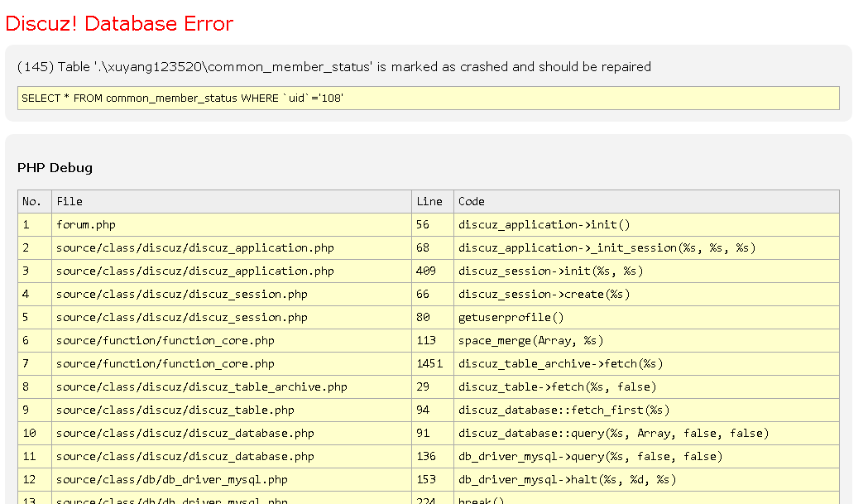This screenshot has width=868, height=504.
Task: Click 'discuz_database::query' code cell in row 10
Action: (x=646, y=434)
